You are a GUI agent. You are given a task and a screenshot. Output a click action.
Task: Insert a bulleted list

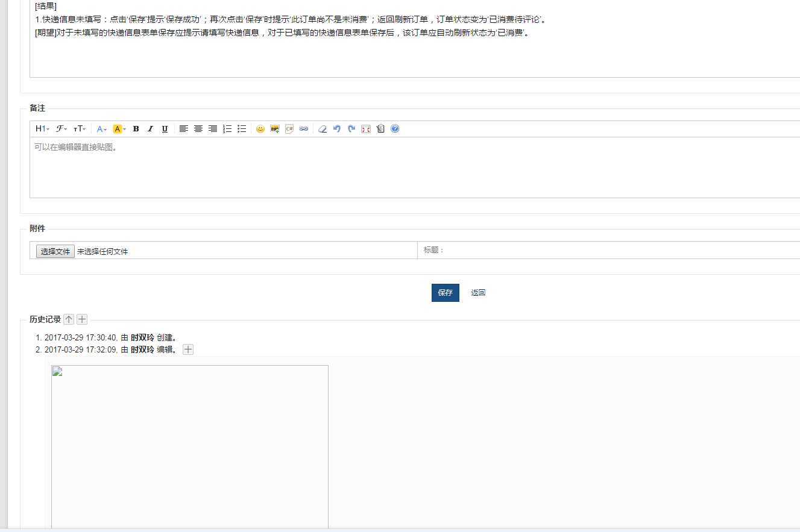pos(242,129)
